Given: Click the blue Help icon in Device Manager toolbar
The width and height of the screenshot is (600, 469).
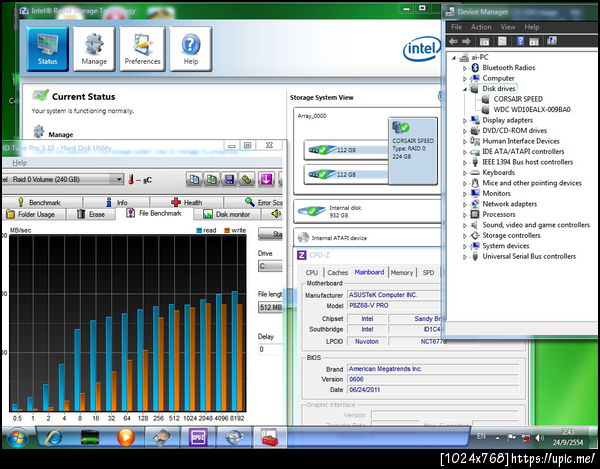Looking at the screenshot, I should [520, 41].
